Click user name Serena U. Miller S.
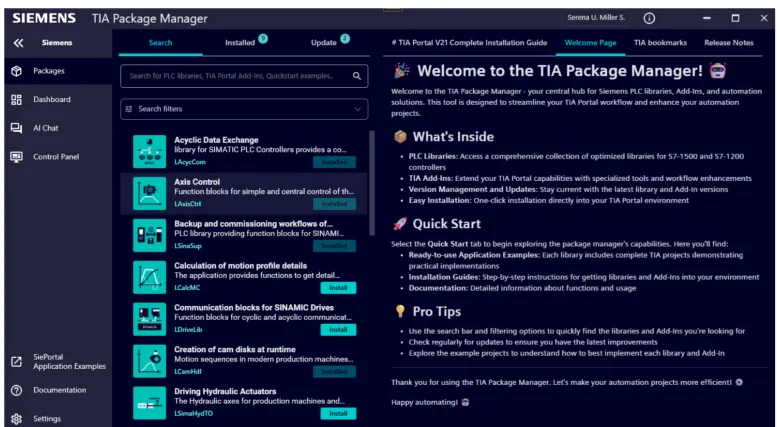The width and height of the screenshot is (777, 427). click(596, 18)
